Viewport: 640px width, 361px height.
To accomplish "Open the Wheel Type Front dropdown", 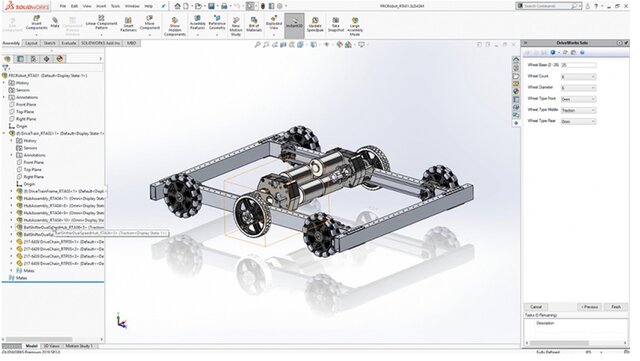I will coord(578,99).
